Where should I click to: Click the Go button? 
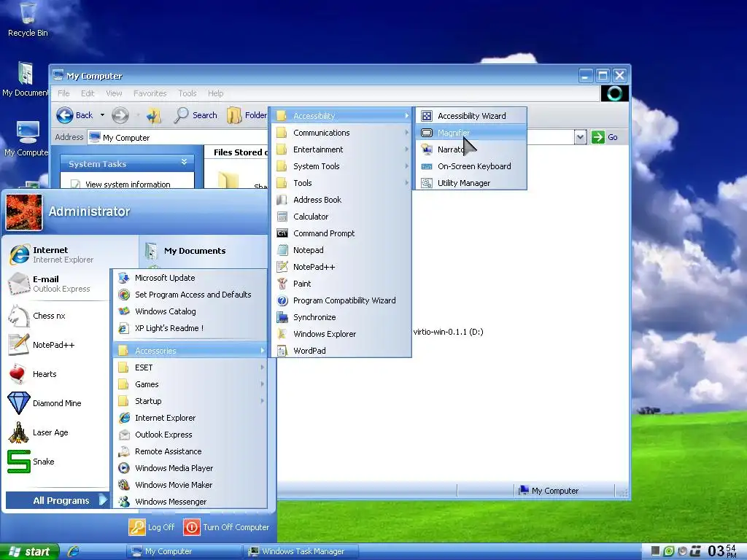[x=605, y=137]
